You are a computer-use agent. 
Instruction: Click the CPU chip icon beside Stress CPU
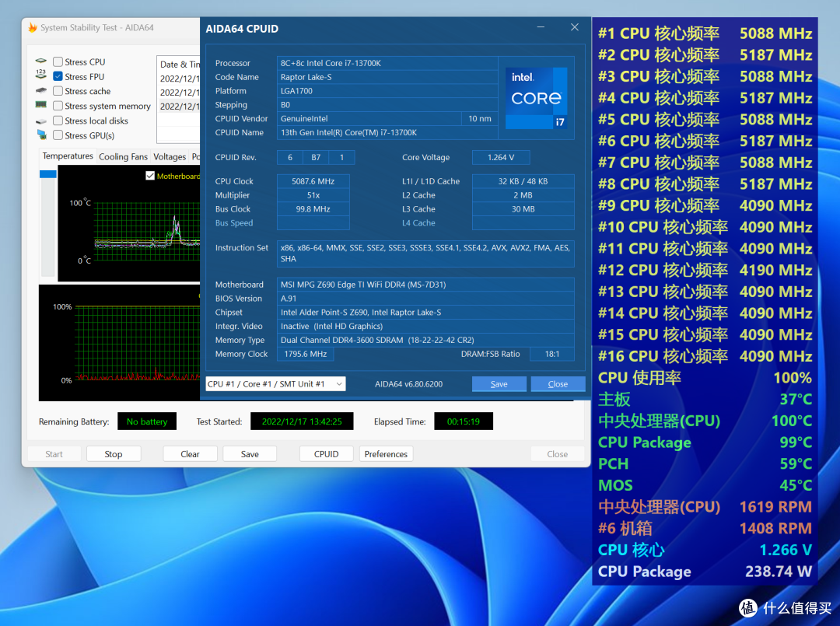point(41,61)
